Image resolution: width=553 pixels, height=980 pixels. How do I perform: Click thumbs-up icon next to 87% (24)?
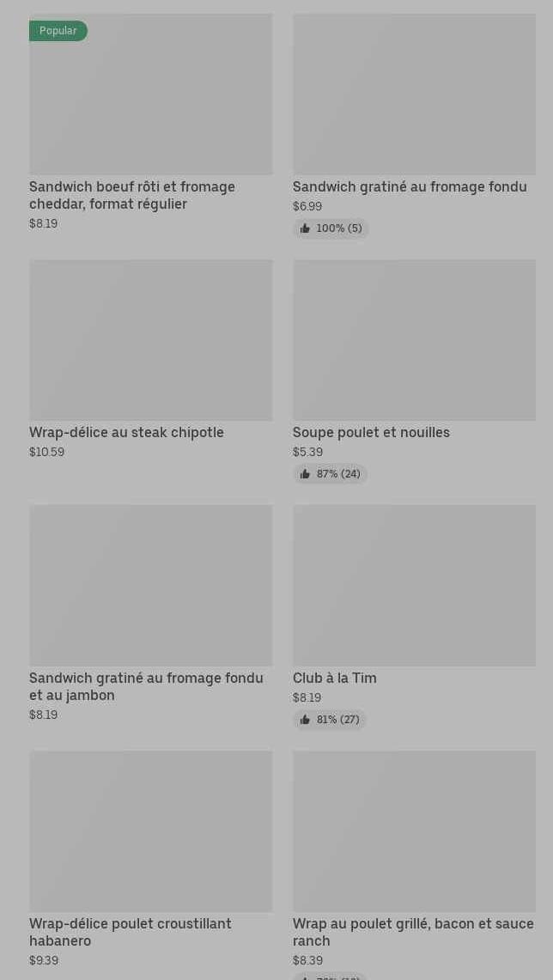(305, 474)
